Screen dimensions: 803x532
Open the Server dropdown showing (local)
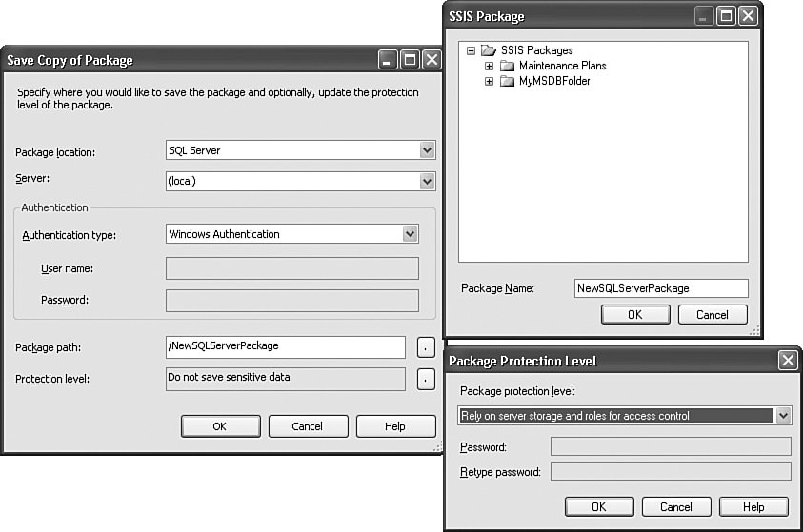point(427,181)
